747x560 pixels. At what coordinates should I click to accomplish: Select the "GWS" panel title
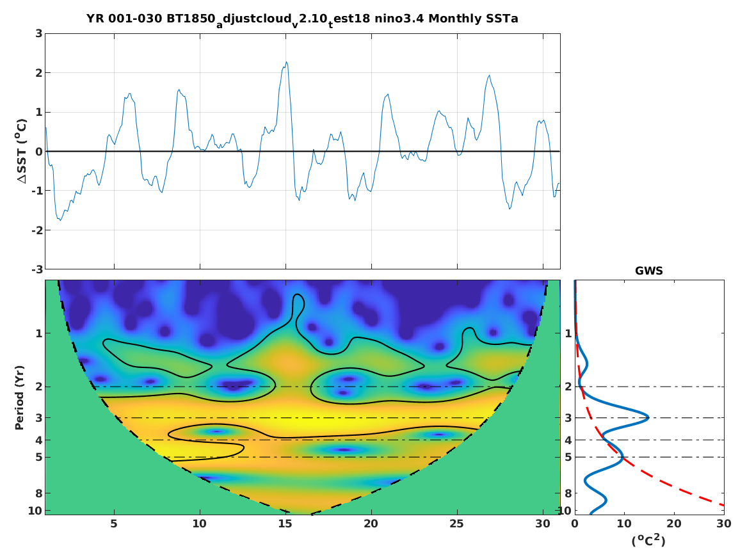(649, 271)
